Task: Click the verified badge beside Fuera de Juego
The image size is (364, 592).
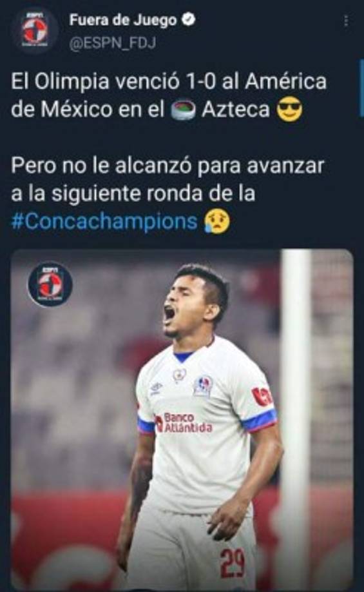Action: coord(189,19)
